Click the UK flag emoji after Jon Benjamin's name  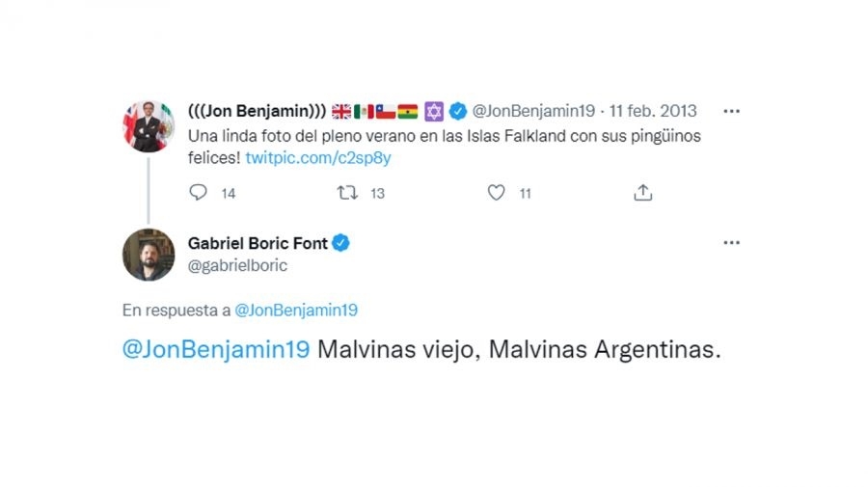tap(341, 111)
